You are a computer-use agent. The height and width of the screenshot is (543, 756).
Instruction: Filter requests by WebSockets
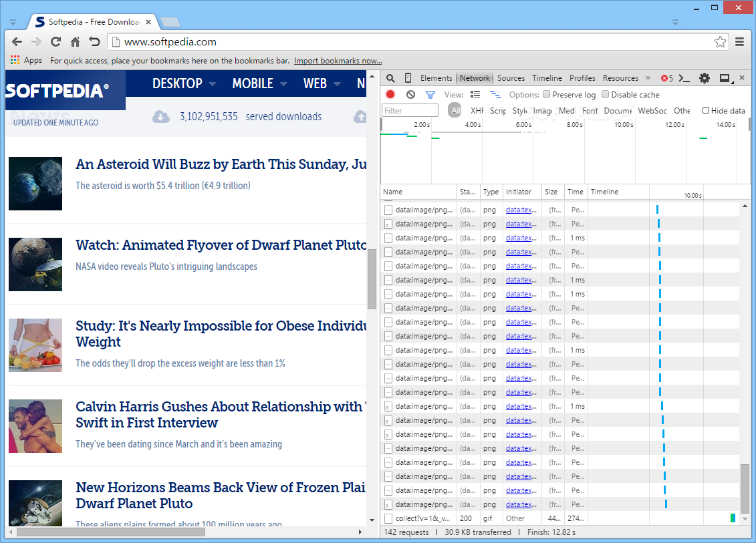coord(652,111)
